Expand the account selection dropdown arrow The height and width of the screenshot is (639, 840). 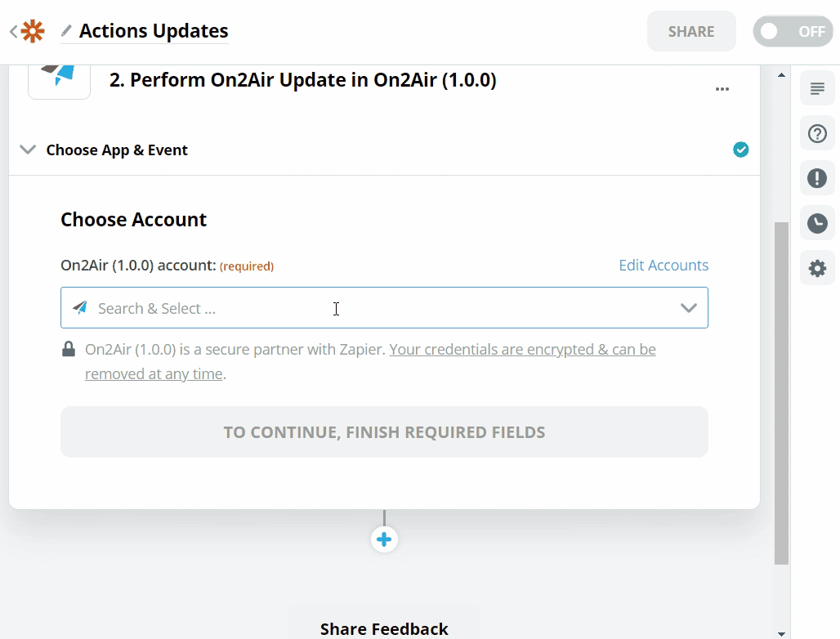[688, 308]
